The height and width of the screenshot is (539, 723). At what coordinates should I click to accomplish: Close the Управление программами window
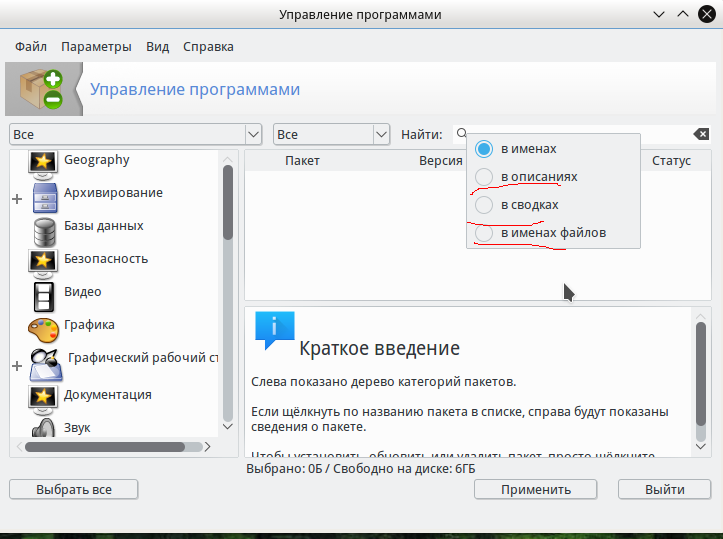[707, 14]
